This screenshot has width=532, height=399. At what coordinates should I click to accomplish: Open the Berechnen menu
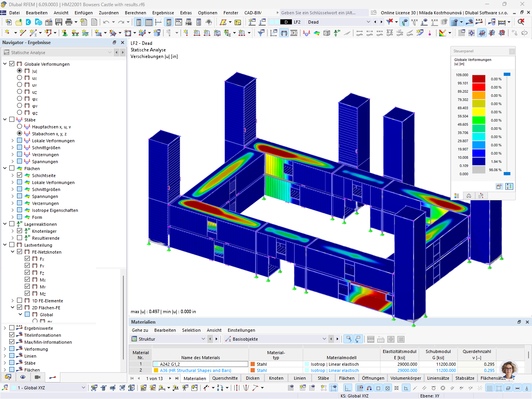(135, 12)
